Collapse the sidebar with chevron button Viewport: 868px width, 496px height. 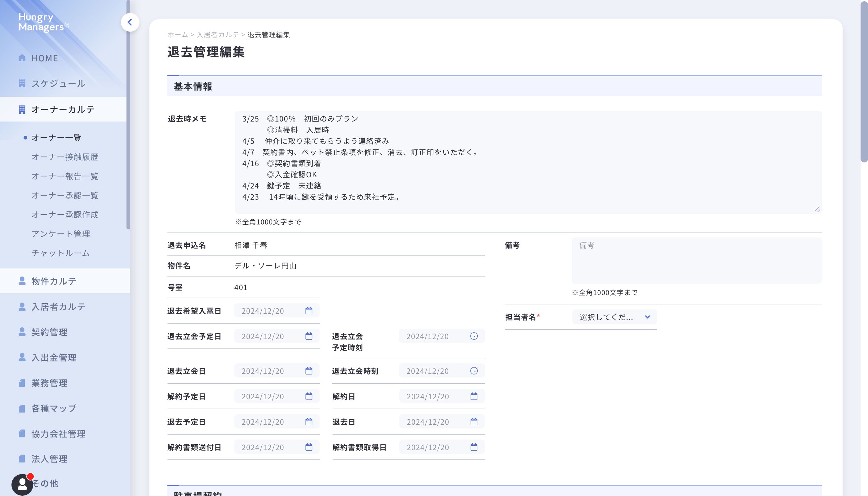[130, 23]
